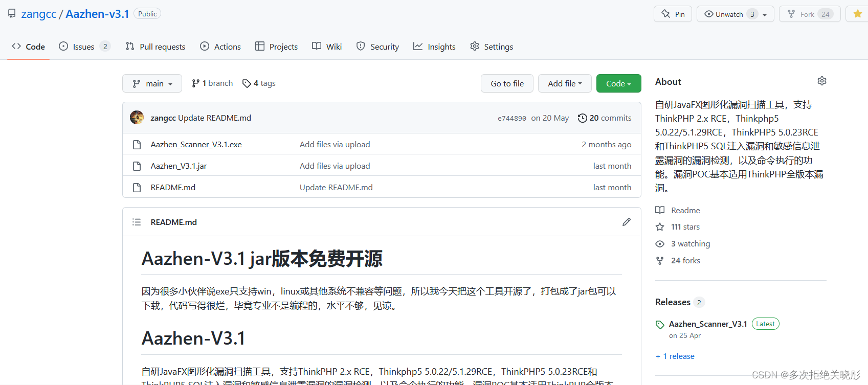
Task: Click the 3 watching link
Action: tap(683, 244)
